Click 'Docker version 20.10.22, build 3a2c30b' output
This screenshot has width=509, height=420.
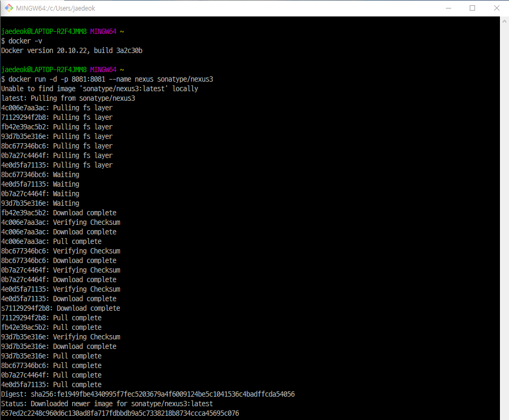tap(72, 50)
